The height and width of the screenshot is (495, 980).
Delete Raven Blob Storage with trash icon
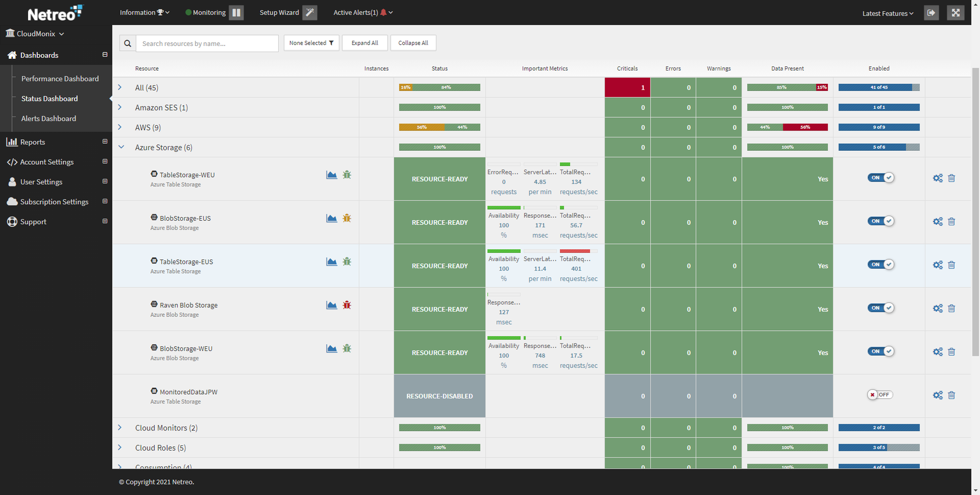(951, 309)
